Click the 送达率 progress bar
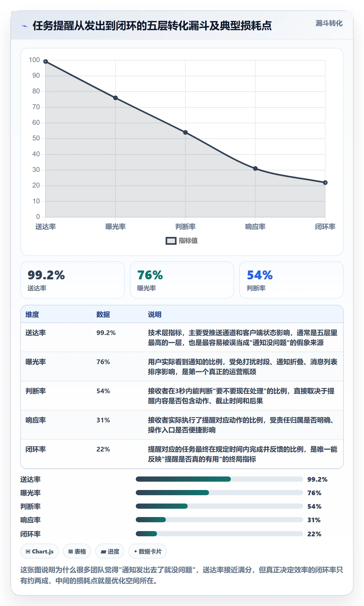 (x=219, y=479)
